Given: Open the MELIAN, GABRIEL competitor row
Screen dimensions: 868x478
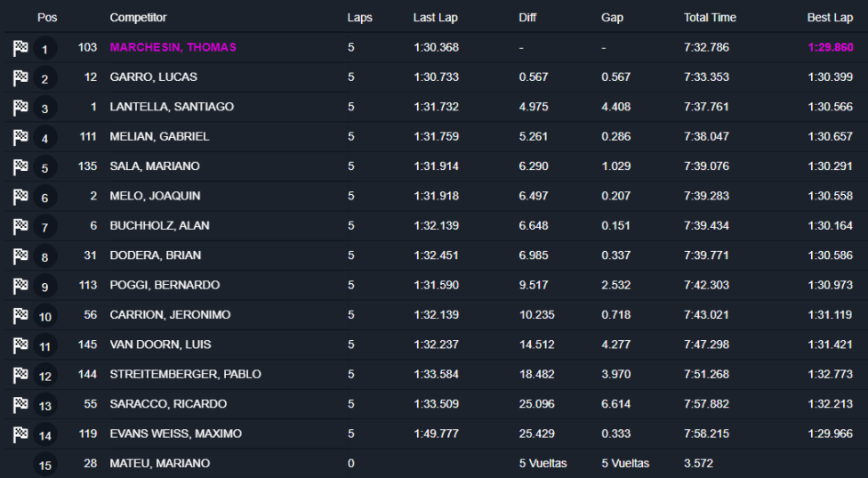Looking at the screenshot, I should point(159,136).
